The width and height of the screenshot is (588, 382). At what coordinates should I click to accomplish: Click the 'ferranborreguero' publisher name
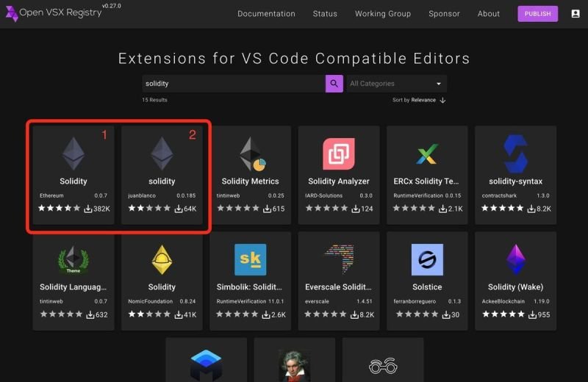(x=415, y=301)
